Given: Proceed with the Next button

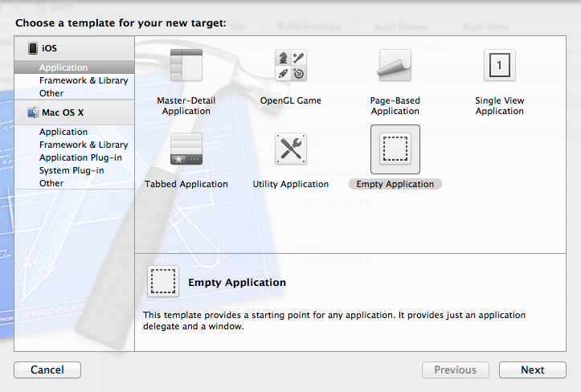Looking at the screenshot, I should click(x=533, y=370).
